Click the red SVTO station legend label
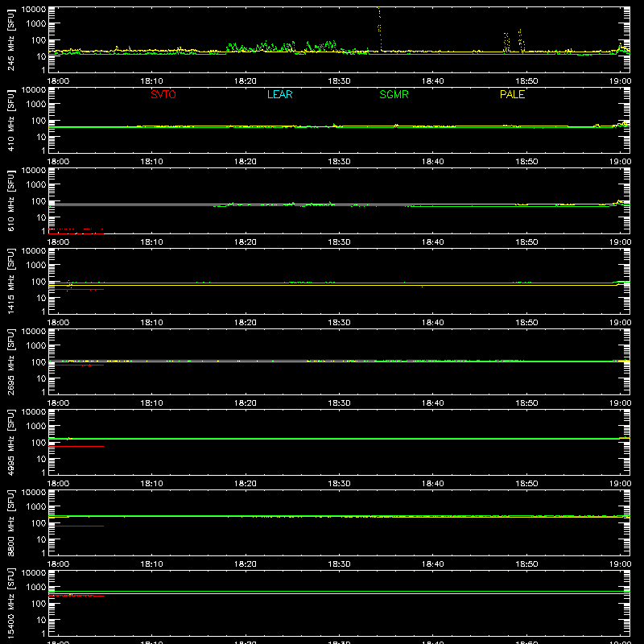644x644 pixels. [163, 94]
